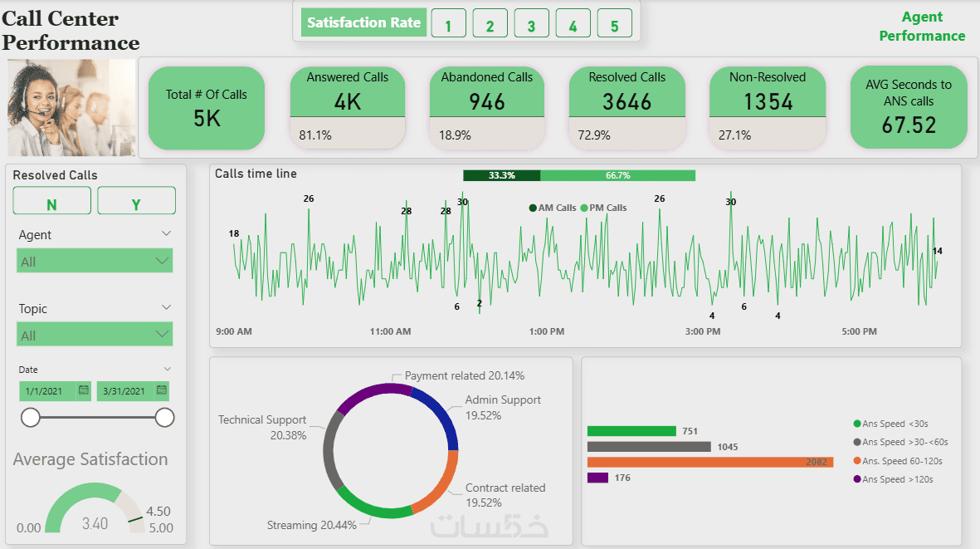The height and width of the screenshot is (549, 980).
Task: Select satisfaction rate 5
Action: tap(614, 23)
